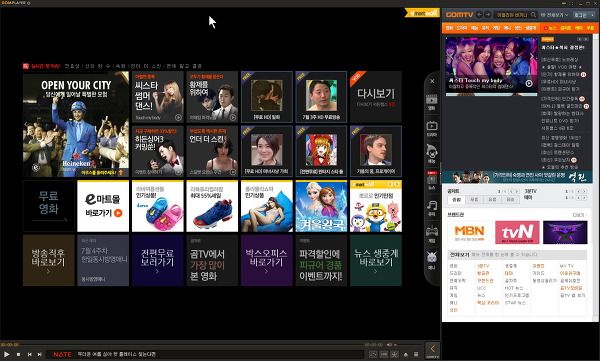Open the tvN brand channel
Viewport: 600px width, 361px height.
517,232
